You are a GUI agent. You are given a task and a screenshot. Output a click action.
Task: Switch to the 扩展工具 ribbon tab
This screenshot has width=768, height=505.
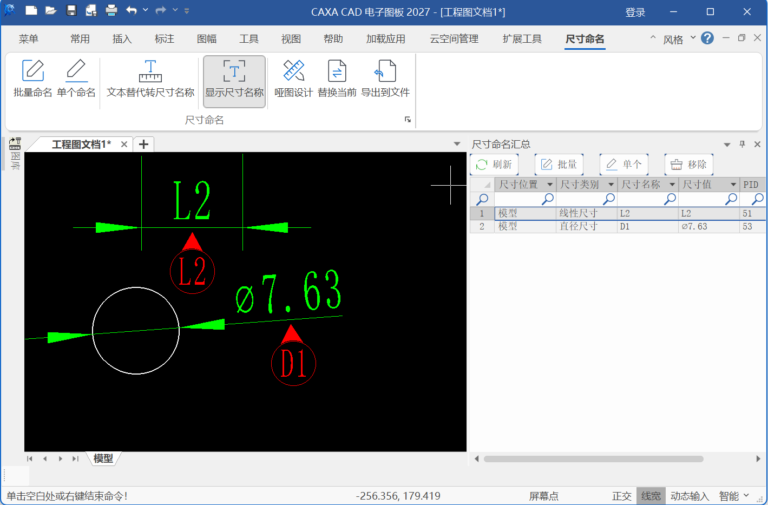coord(522,39)
